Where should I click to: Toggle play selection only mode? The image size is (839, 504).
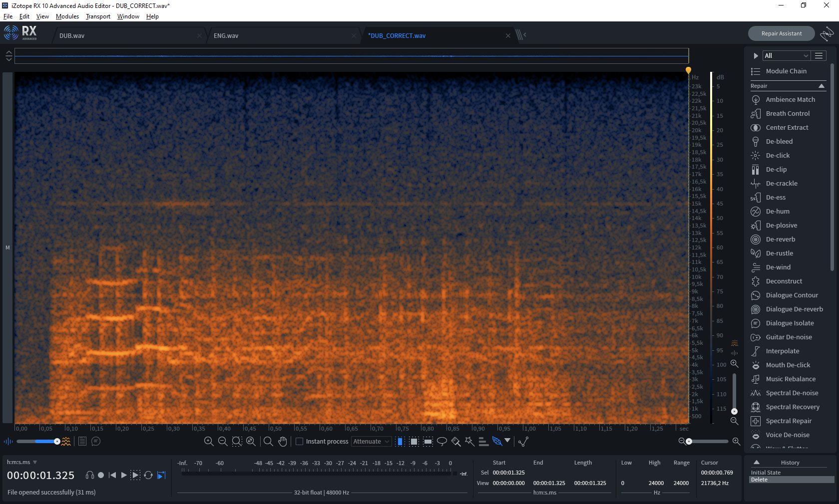click(x=135, y=475)
